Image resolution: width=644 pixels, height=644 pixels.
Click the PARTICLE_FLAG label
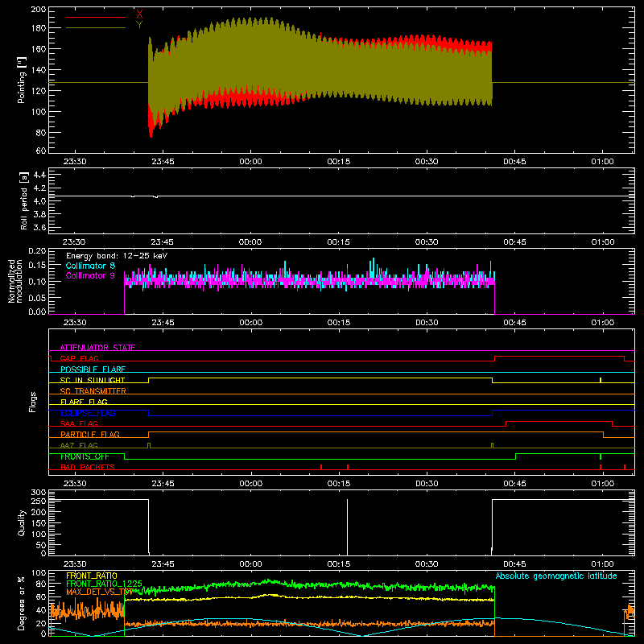(90, 434)
